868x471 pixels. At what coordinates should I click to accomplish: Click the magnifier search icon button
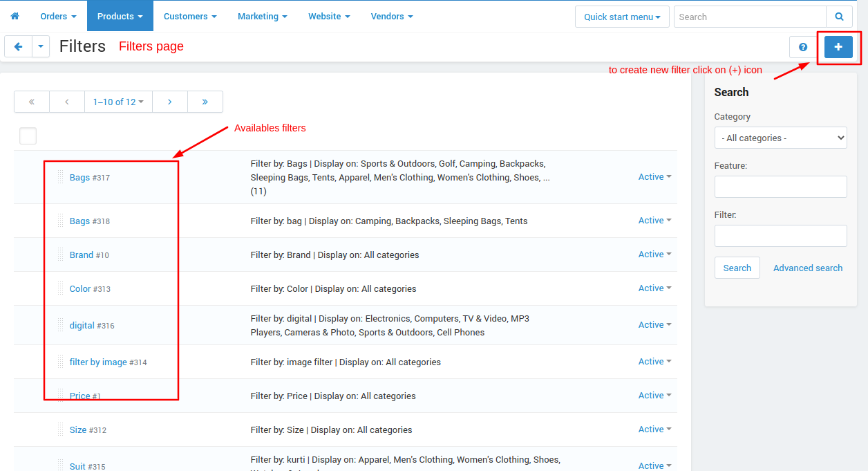click(x=839, y=17)
